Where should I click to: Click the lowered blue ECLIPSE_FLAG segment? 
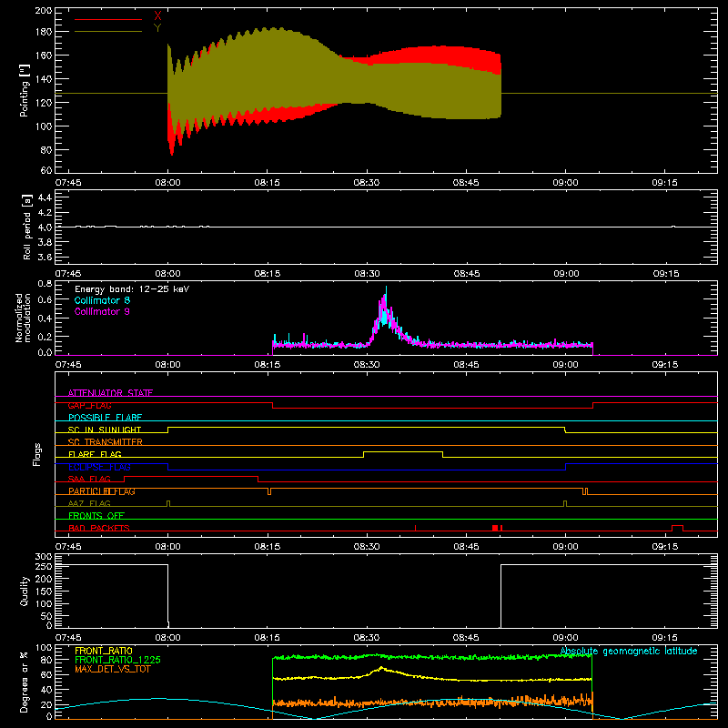[x=367, y=470]
